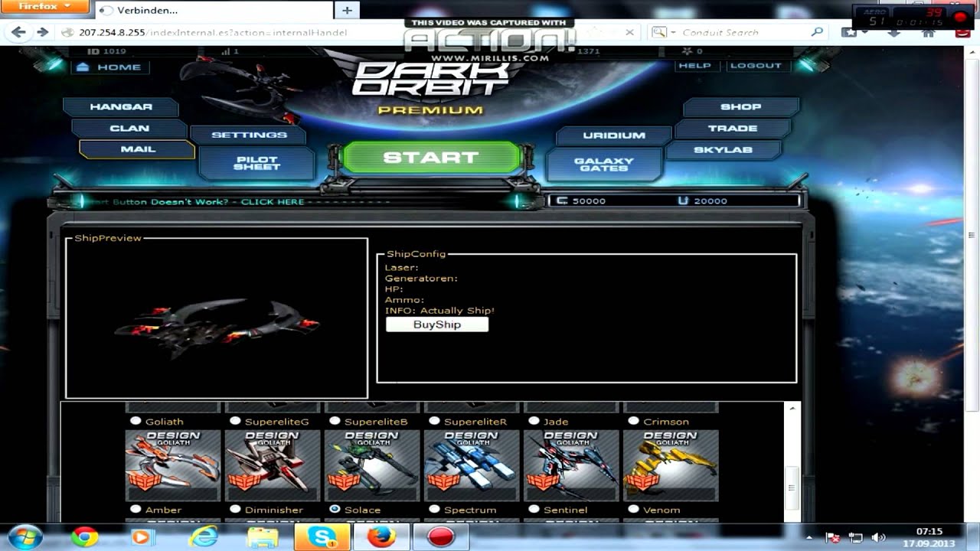Viewport: 980px width, 551px height.
Task: Open the CLAN section
Action: (x=129, y=128)
